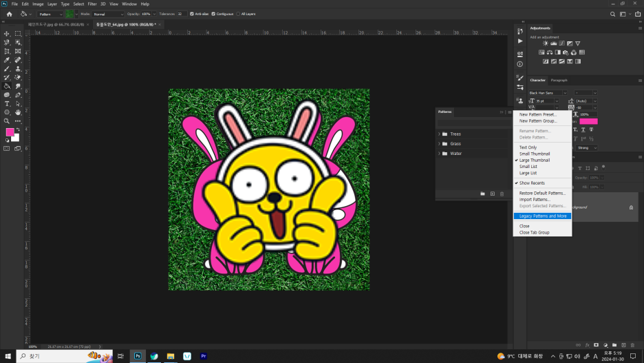The image size is (644, 363).
Task: Swap foreground and background colors icon
Action: pyautogui.click(x=18, y=129)
